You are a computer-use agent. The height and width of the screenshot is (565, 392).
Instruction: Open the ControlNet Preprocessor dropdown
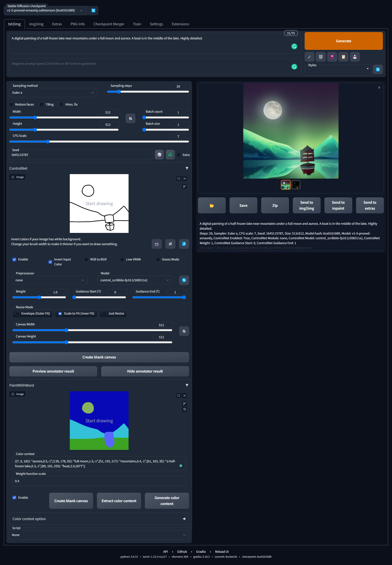coord(50,280)
